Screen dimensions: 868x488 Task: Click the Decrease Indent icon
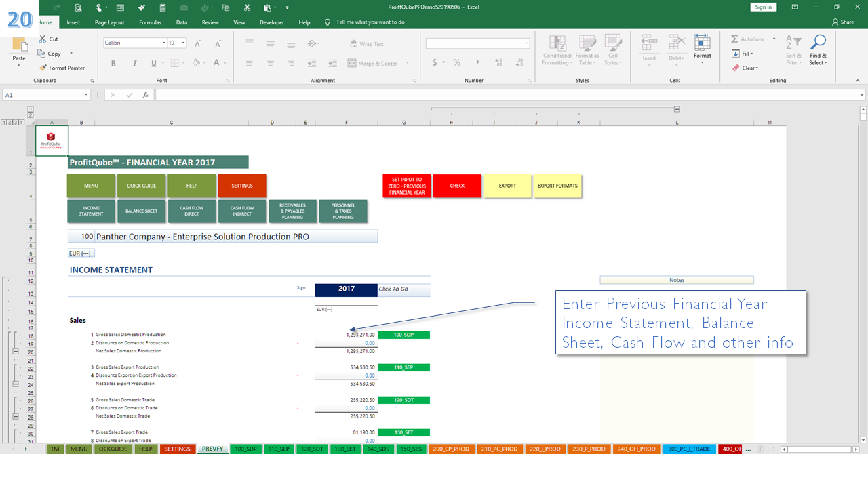(x=311, y=63)
